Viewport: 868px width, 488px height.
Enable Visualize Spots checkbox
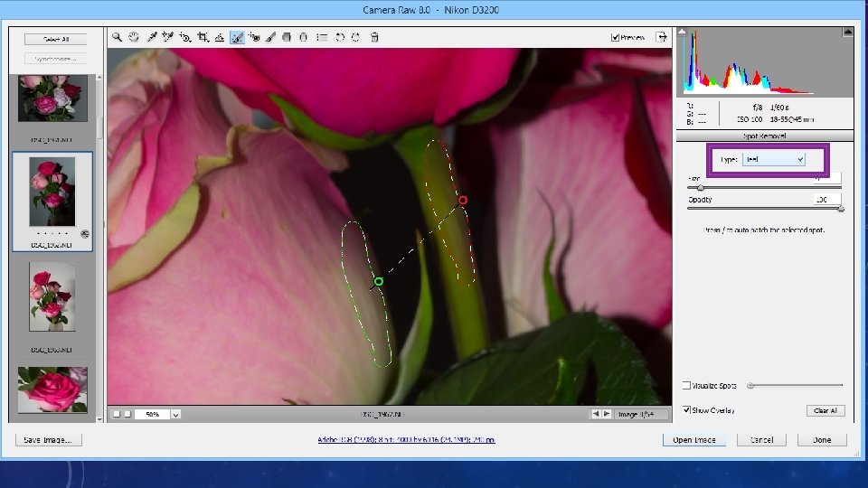[x=687, y=386]
